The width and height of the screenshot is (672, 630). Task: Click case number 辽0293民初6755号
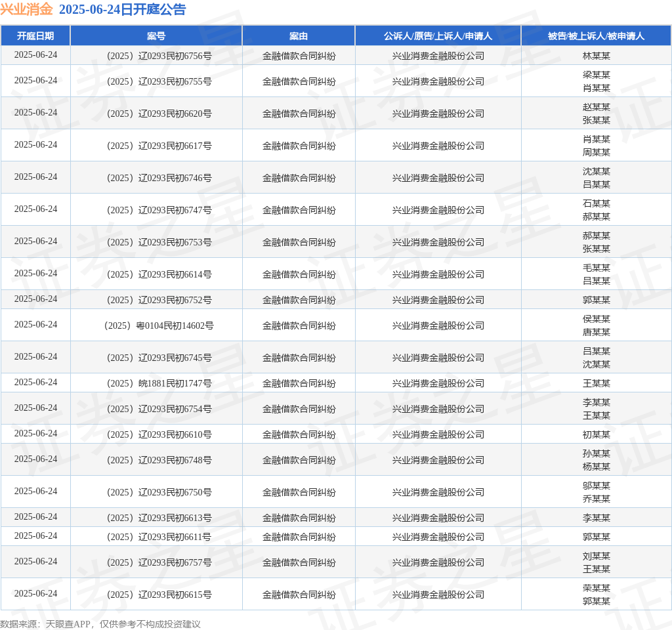tap(159, 81)
